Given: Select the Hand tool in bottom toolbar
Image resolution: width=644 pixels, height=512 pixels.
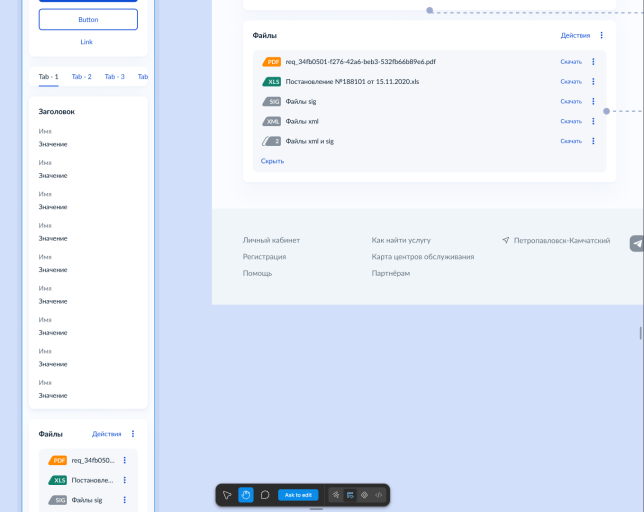Looking at the screenshot, I should pyautogui.click(x=246, y=495).
